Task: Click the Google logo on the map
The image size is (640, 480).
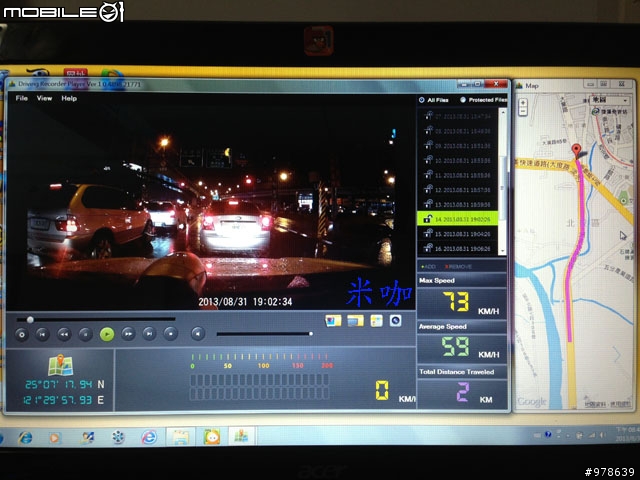Action: point(531,402)
